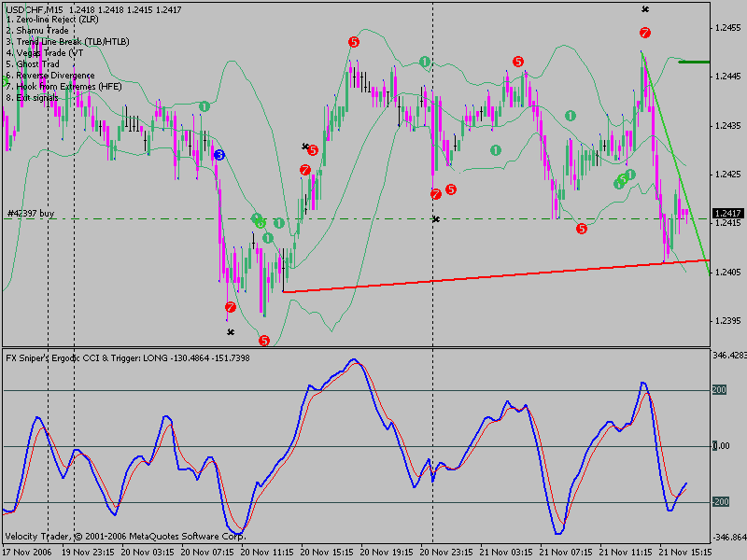Click the red 5 marker above the 21 Nov 03:15 high

tap(518, 62)
